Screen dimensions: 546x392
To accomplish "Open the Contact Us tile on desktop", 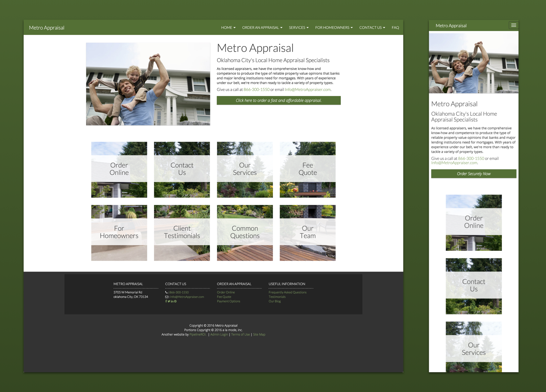I will point(182,169).
